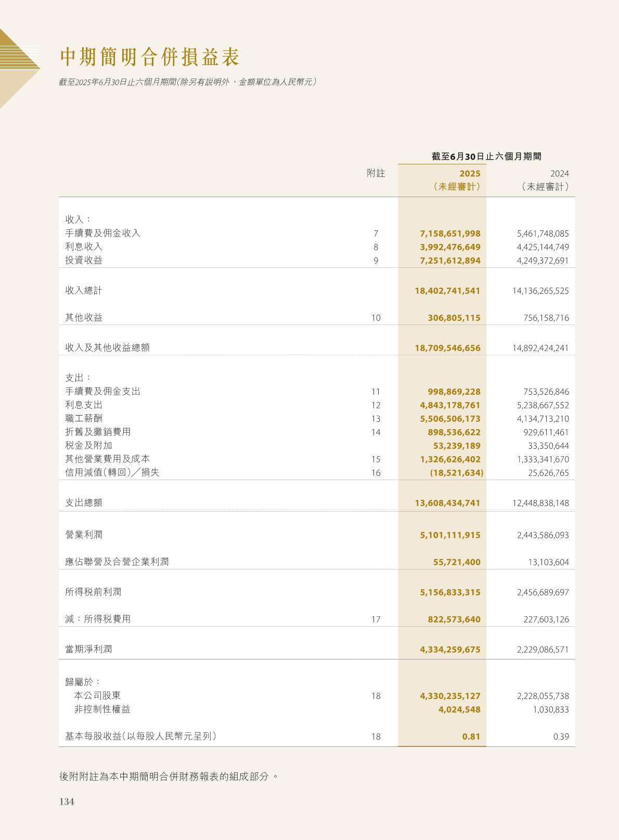
Task: Open note 10 for 其他收益
Action: [376, 318]
